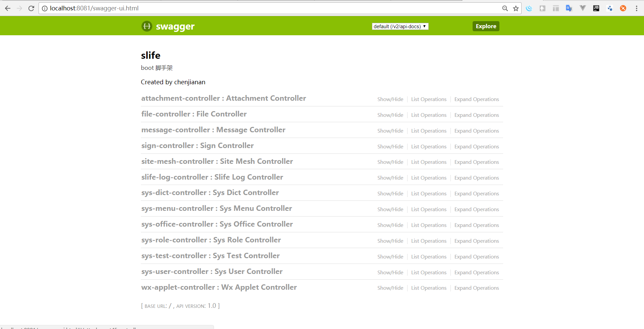Toggle Show/Hide for sys-user-controller

390,273
